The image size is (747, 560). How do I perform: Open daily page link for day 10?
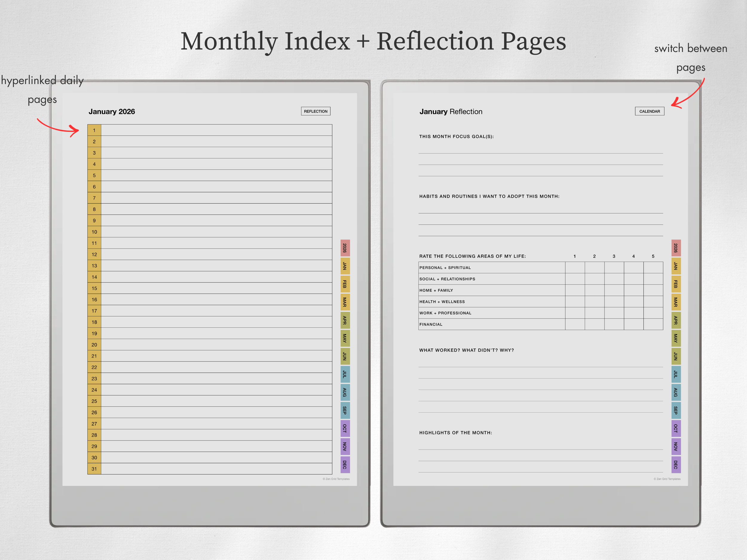pos(94,232)
